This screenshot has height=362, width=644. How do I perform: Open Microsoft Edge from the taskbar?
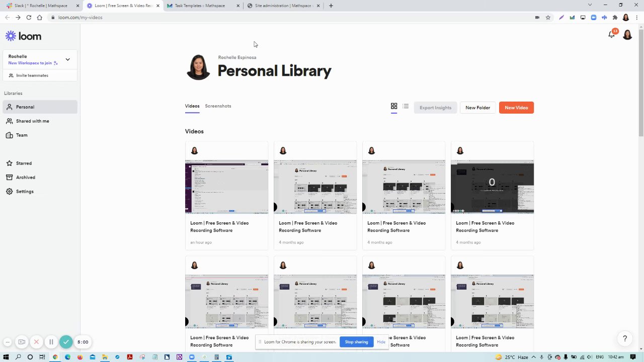click(x=68, y=357)
